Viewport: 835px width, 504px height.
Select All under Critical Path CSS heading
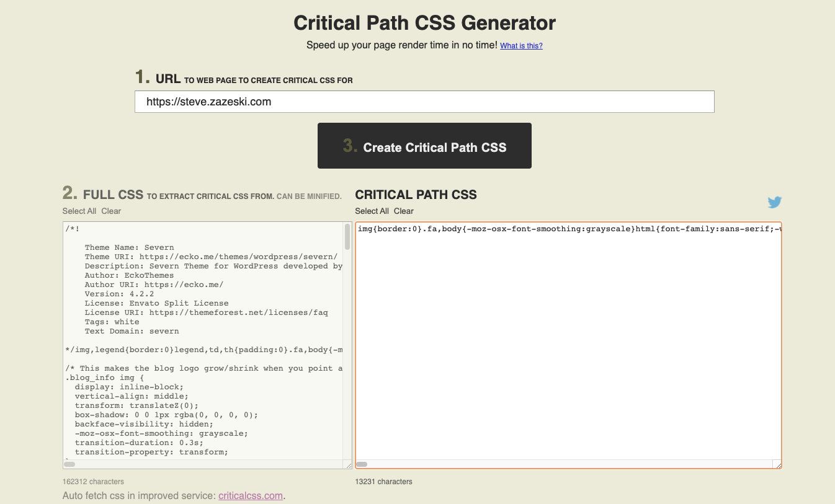tap(372, 211)
